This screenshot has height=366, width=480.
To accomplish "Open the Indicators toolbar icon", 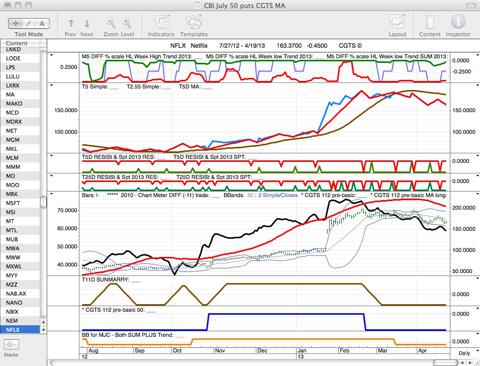I will 161,22.
